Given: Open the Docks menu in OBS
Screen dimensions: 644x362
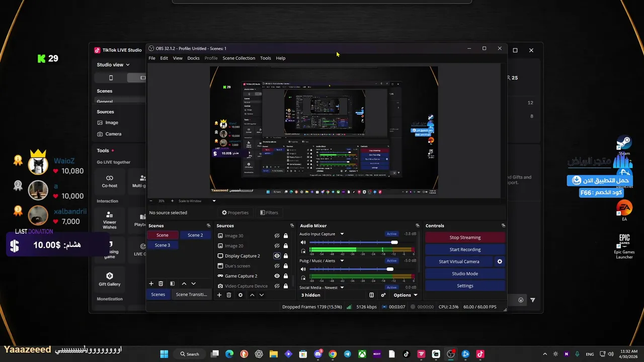Looking at the screenshot, I should coord(193,58).
